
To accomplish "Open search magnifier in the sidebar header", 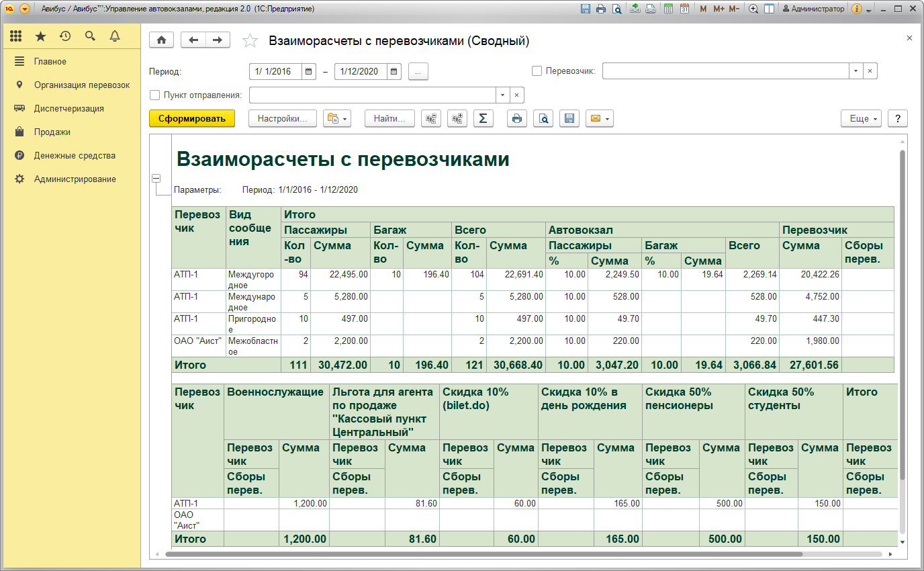I will tap(90, 36).
